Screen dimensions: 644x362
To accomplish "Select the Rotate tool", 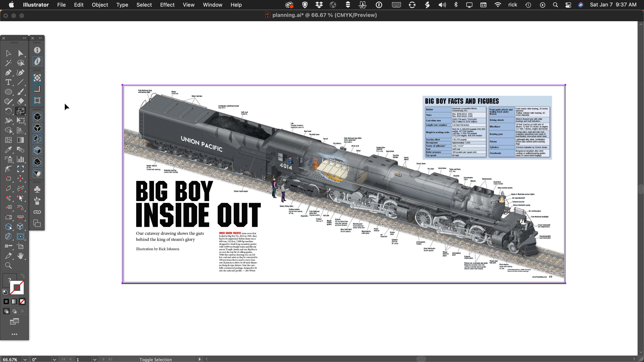I will 8,111.
